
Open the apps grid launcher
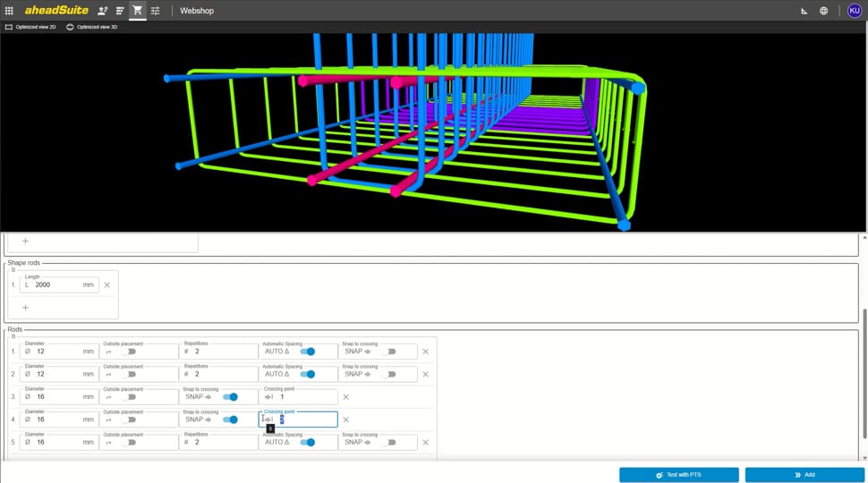9,11
